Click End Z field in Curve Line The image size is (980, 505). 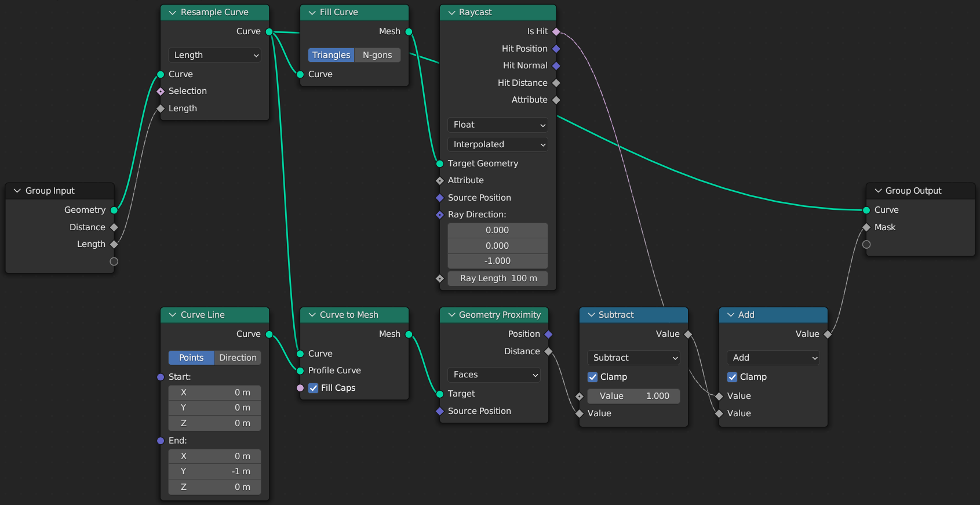coord(214,487)
